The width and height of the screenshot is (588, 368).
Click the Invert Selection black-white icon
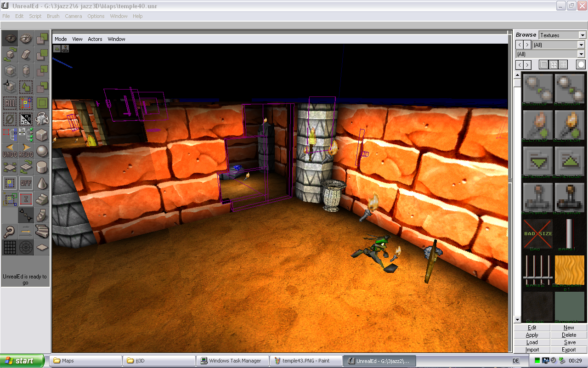[26, 119]
